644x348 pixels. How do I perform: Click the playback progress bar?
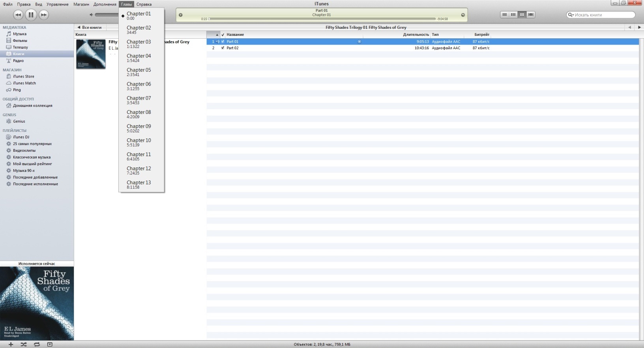click(322, 19)
